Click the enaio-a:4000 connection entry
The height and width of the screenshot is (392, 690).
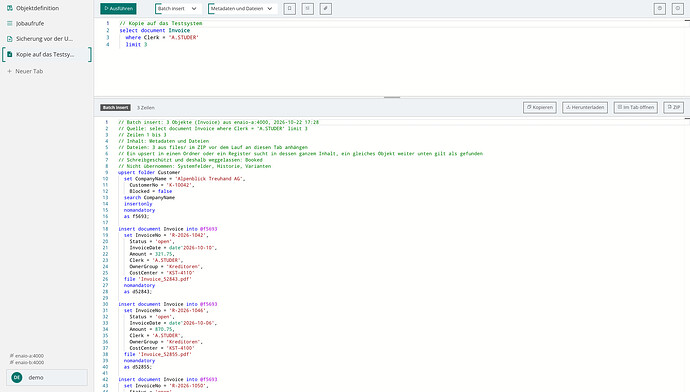27,355
